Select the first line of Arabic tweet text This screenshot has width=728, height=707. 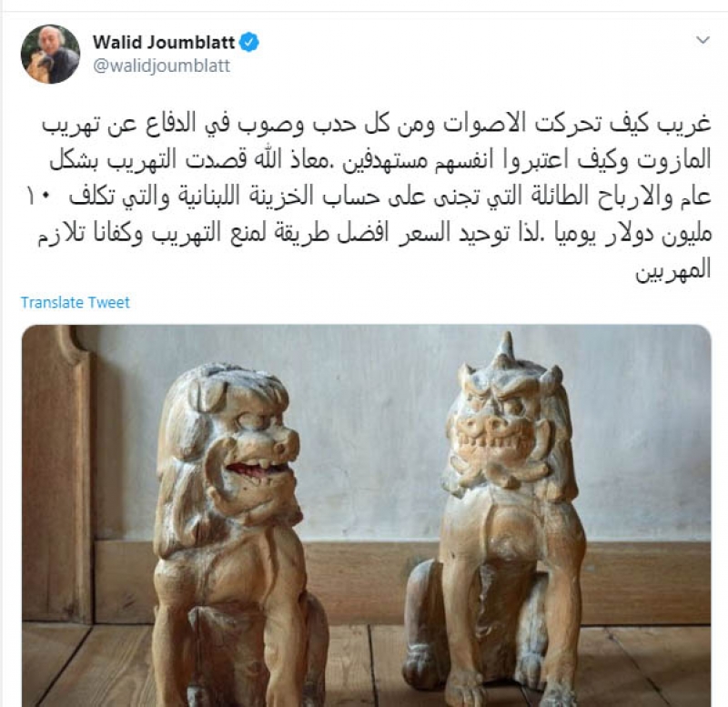(x=377, y=125)
